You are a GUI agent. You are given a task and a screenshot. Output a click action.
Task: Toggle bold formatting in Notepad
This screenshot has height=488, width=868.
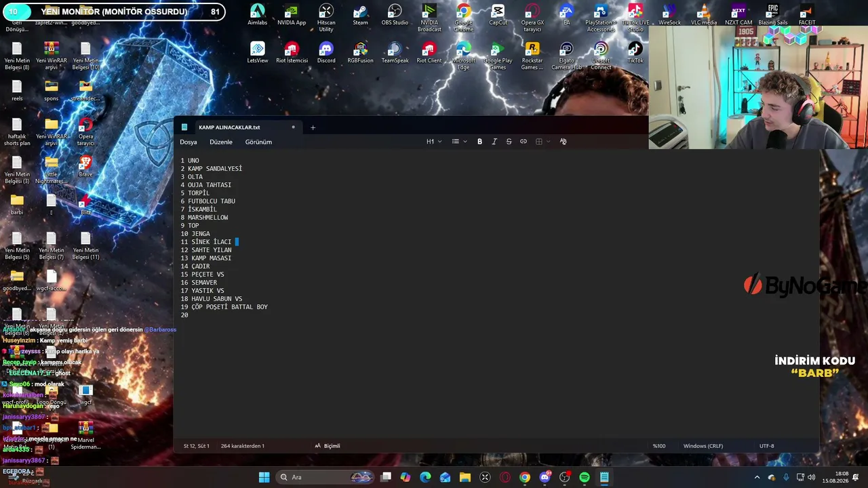479,142
